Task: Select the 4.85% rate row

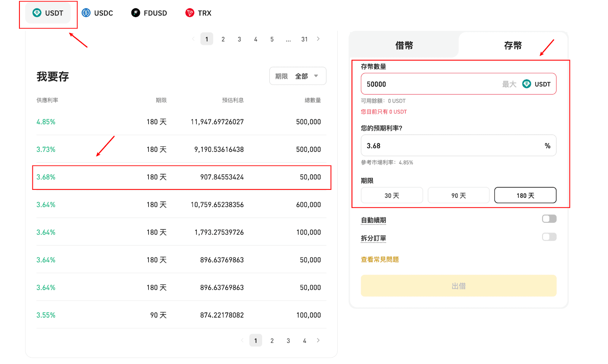Action: (181, 122)
